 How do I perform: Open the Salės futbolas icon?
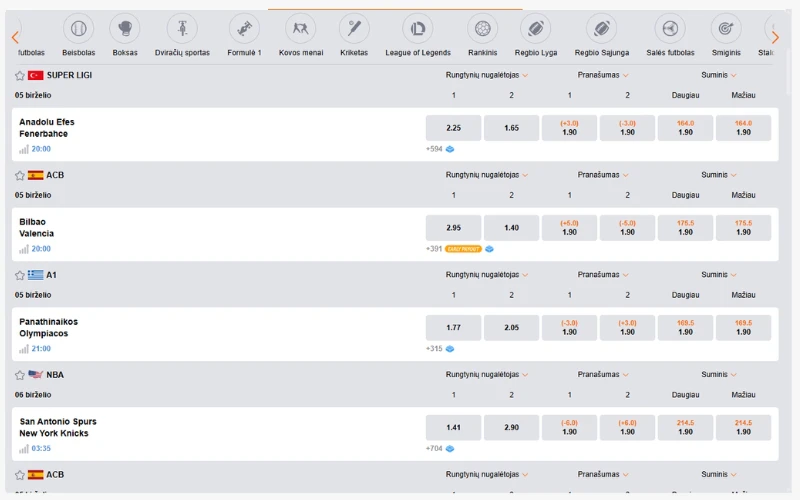coord(670,29)
